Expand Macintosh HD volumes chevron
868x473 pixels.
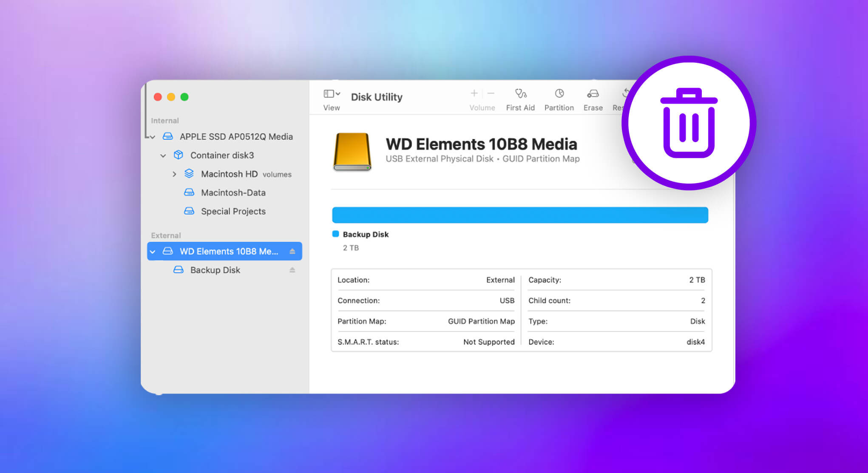(174, 174)
